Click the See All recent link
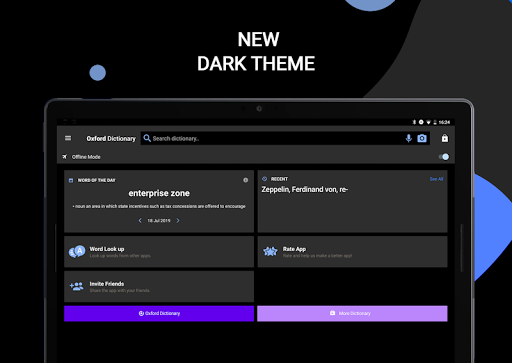Screen dimensions: 512x363 pos(436,179)
